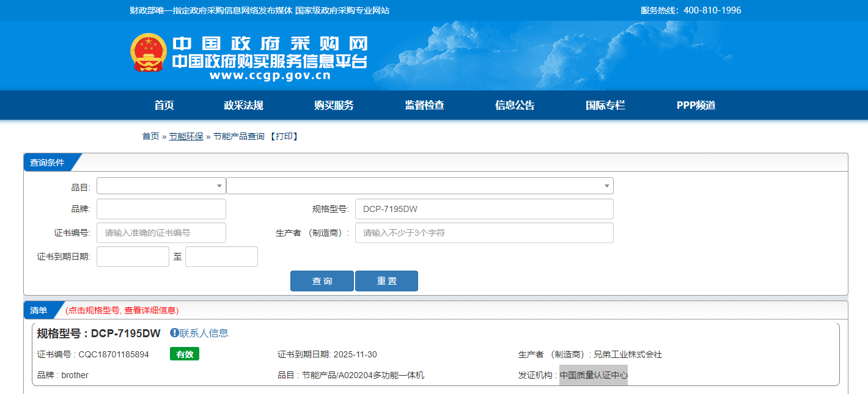Click brand text brother
Image resolution: width=868 pixels, height=394 pixels.
coord(75,375)
